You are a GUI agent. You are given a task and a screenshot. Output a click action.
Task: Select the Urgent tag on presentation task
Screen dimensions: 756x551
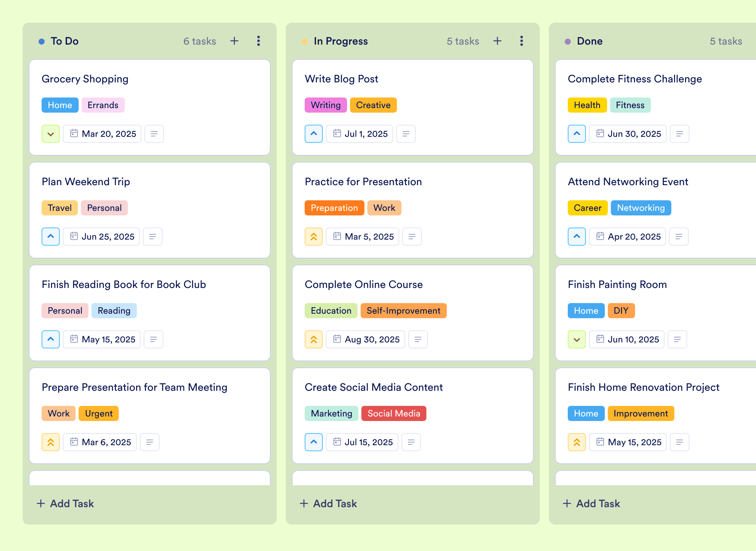[x=99, y=413]
